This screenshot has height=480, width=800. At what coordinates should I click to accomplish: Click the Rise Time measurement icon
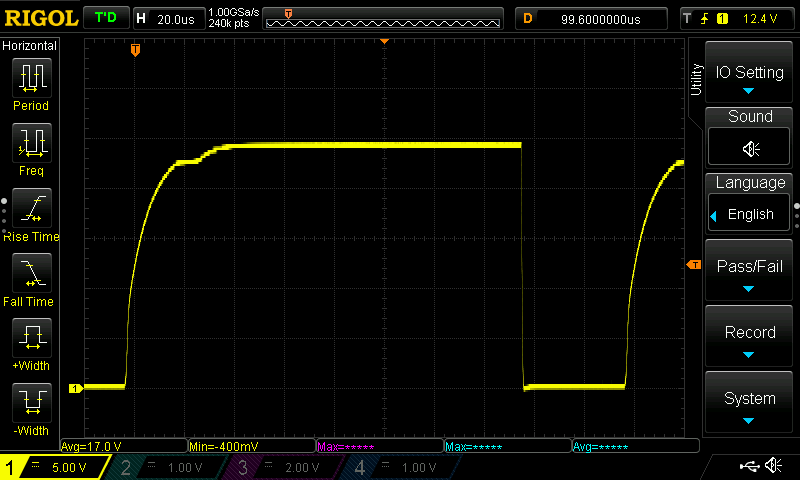pos(31,209)
